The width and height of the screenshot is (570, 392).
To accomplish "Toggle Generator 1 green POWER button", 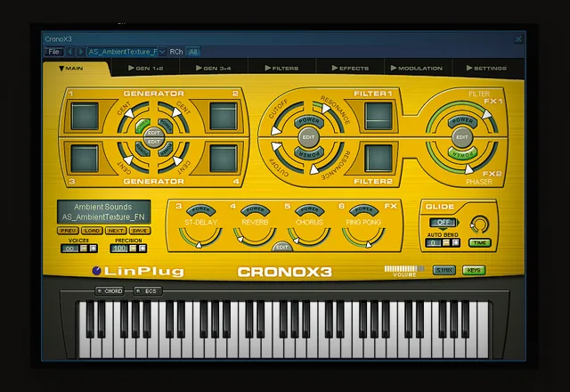I will click(142, 126).
